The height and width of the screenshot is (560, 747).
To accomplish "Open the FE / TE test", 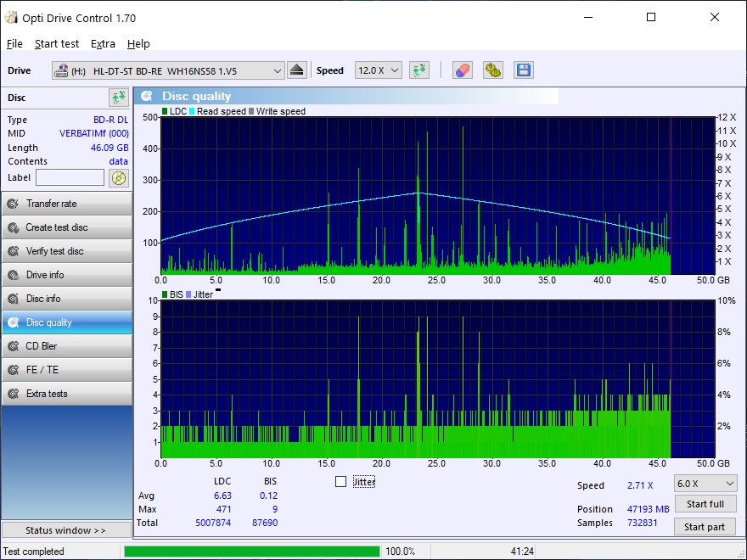I will click(66, 370).
